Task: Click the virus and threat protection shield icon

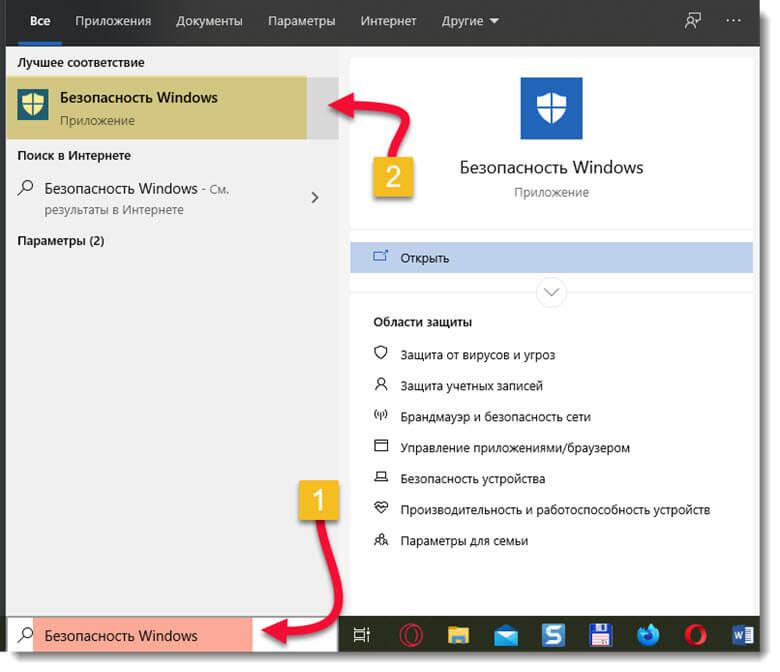Action: tap(381, 353)
